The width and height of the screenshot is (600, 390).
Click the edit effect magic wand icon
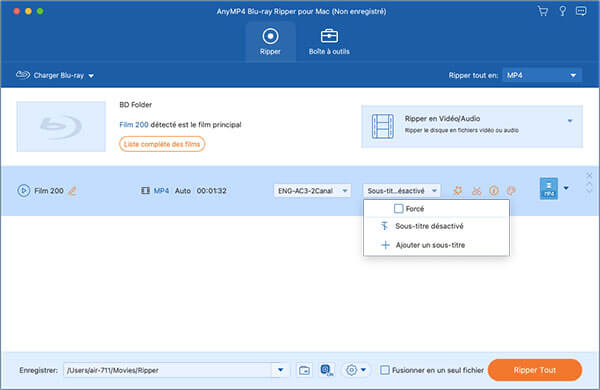458,191
